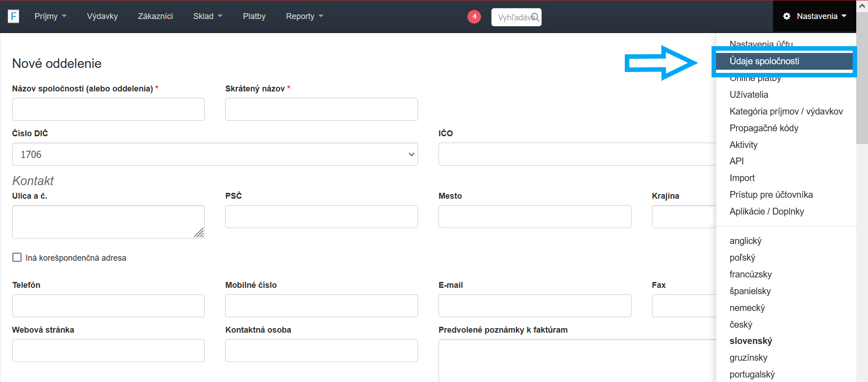The width and height of the screenshot is (868, 382).
Task: Open the Výdavky page
Action: point(102,16)
